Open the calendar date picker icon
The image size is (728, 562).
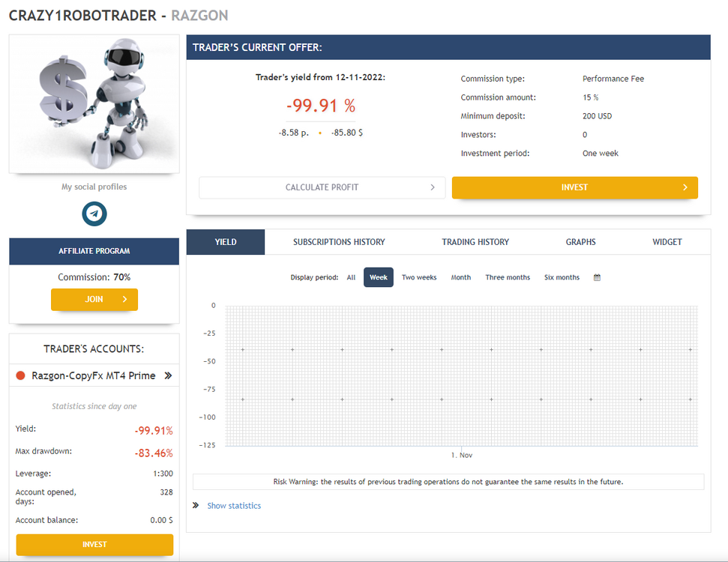point(597,277)
